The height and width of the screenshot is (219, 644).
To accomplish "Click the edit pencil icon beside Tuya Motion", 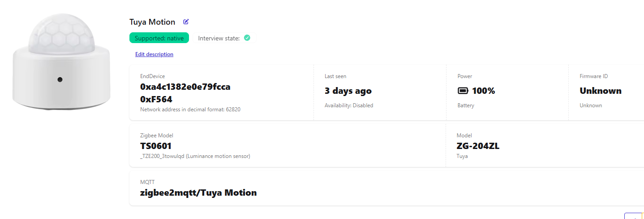I will [x=186, y=22].
